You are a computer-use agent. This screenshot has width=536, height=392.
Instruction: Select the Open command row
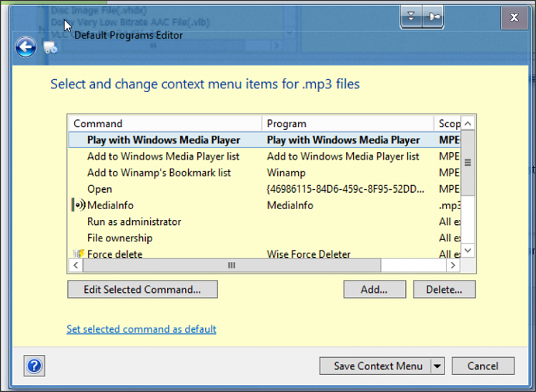point(264,189)
